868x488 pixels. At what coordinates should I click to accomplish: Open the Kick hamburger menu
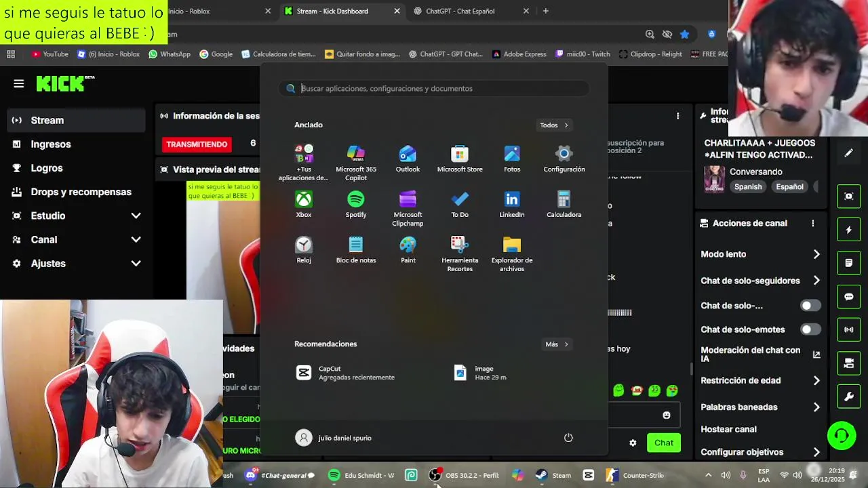tap(18, 83)
